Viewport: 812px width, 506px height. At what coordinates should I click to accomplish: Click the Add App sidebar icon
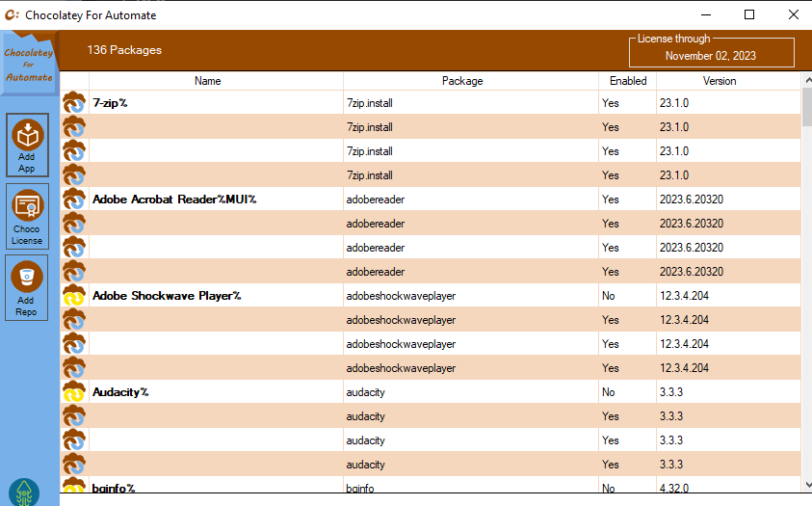pos(27,145)
